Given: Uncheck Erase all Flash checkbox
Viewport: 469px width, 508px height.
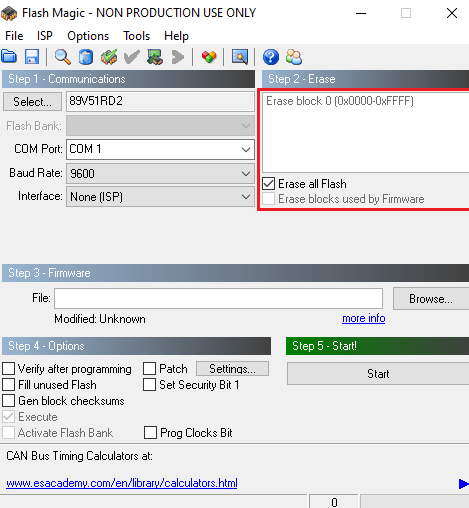Looking at the screenshot, I should (x=269, y=184).
